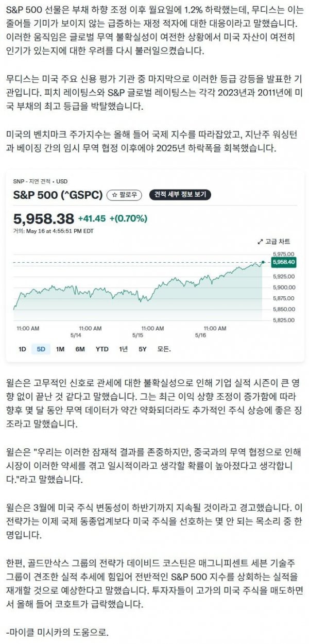Viewport: 309px width, 644px height.
Task: Select the 5Y range option
Action: pyautogui.click(x=143, y=349)
